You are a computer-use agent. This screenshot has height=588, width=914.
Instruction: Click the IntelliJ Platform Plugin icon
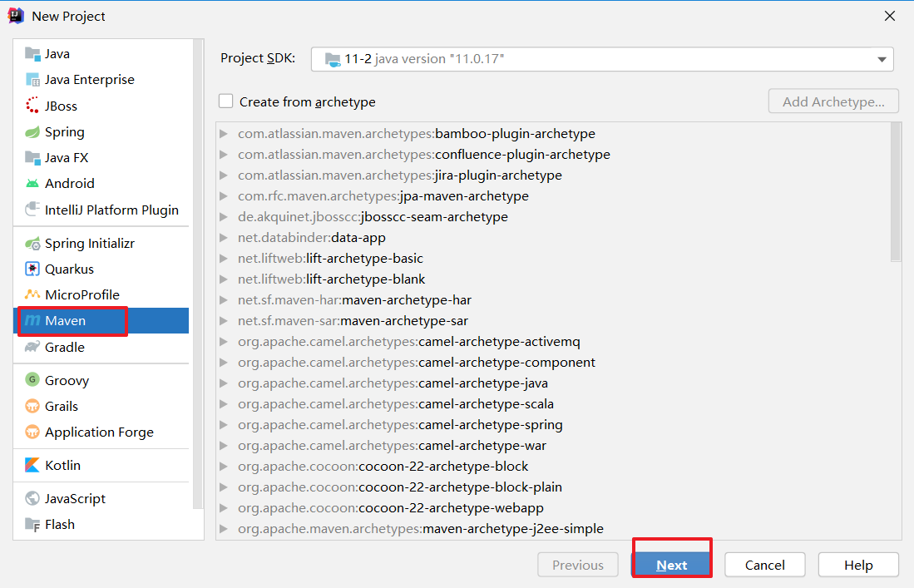pos(32,210)
